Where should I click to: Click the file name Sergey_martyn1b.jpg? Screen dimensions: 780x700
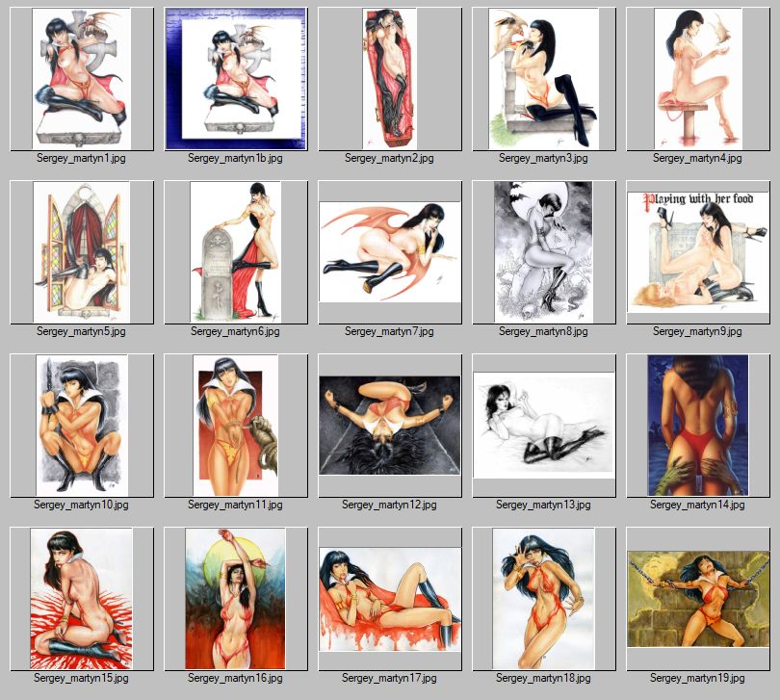pos(235,158)
